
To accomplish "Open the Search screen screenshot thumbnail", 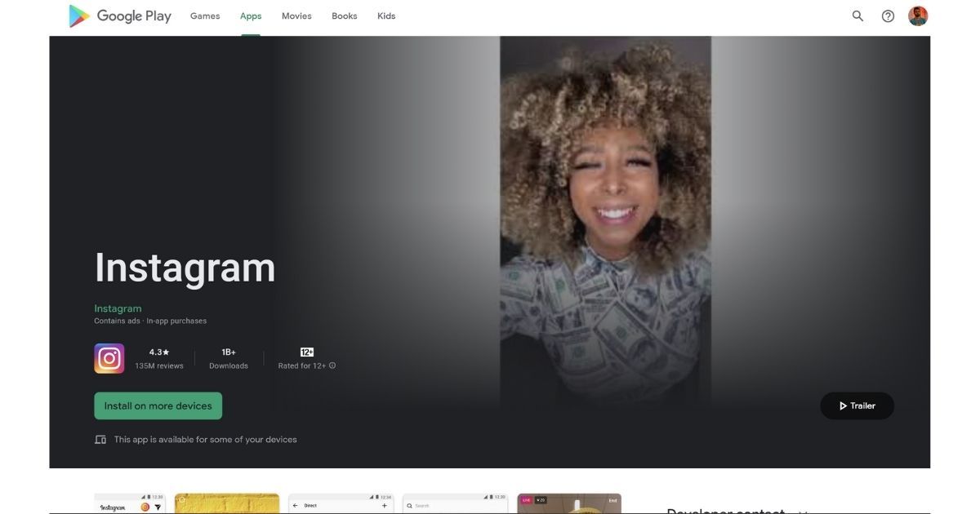I will [455, 503].
